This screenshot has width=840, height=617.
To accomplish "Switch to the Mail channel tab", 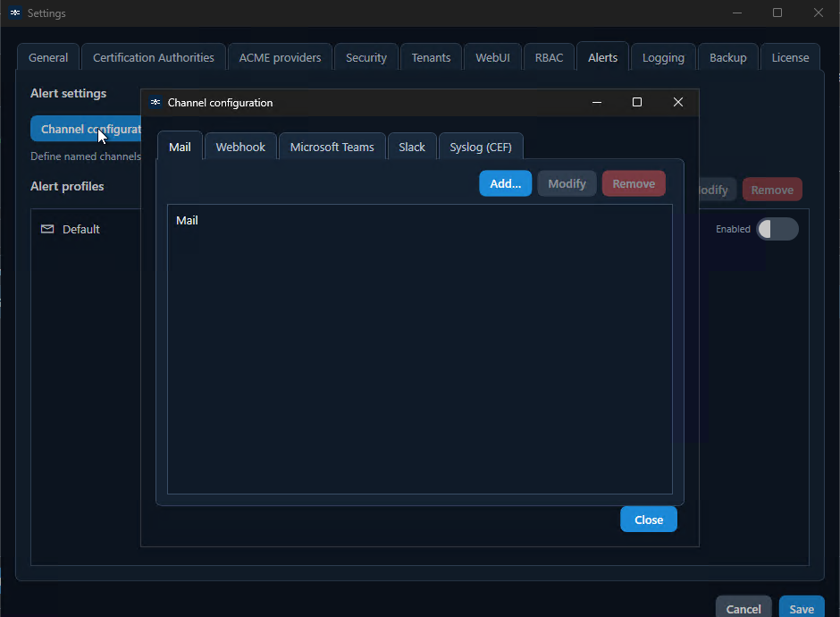I will tap(180, 147).
